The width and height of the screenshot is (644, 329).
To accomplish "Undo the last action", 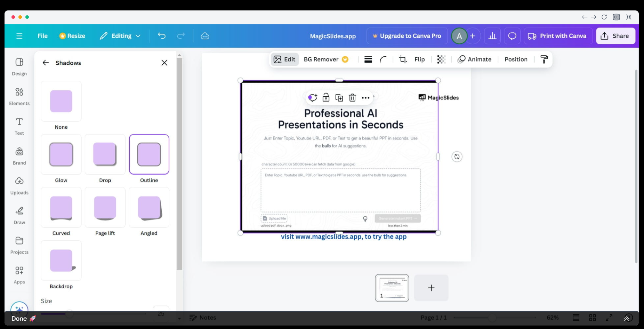I will [x=162, y=36].
